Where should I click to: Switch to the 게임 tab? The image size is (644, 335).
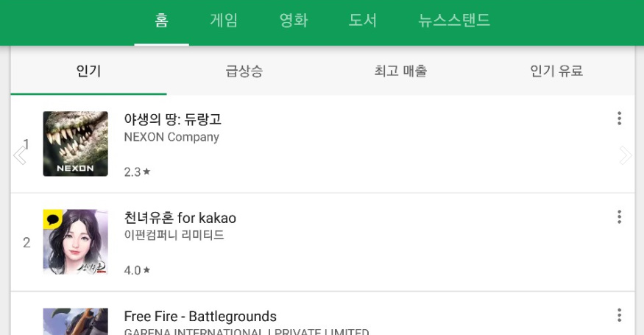(224, 21)
